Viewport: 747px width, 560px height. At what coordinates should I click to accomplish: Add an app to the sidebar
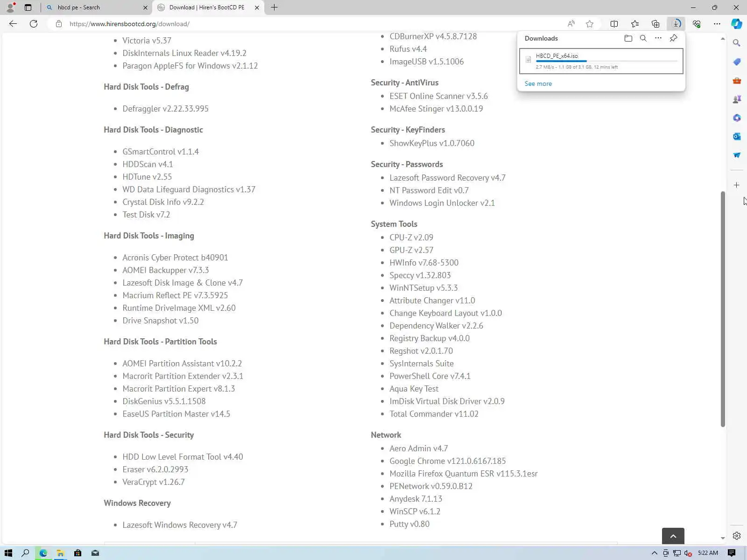click(x=737, y=185)
